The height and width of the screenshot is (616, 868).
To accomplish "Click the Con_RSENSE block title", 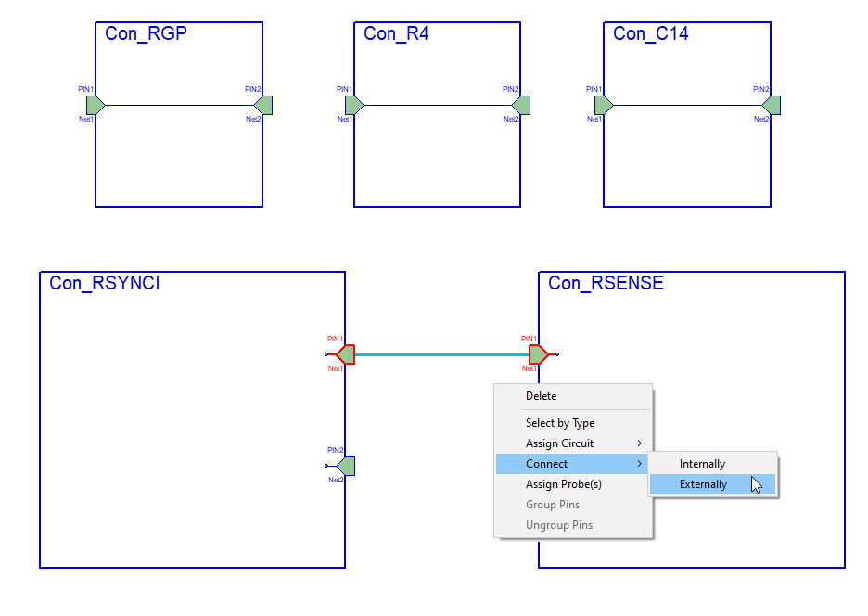I will (x=606, y=283).
